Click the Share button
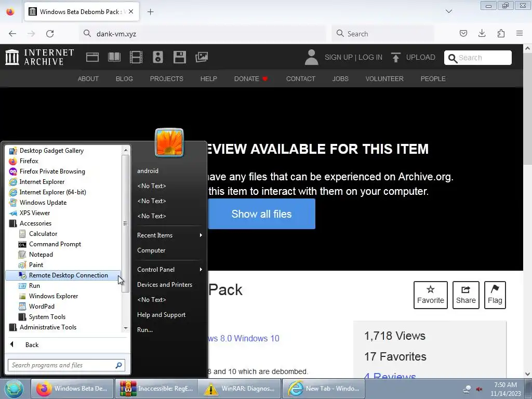 [466, 295]
